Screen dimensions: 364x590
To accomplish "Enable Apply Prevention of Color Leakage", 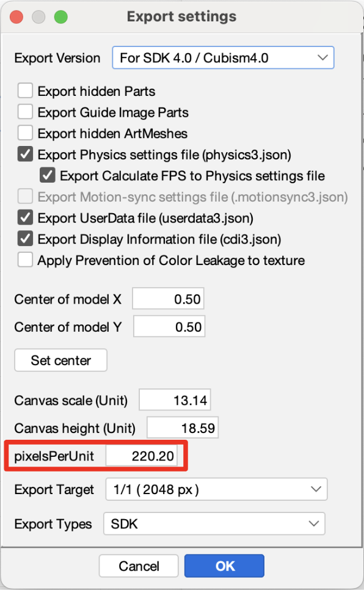I will click(25, 260).
